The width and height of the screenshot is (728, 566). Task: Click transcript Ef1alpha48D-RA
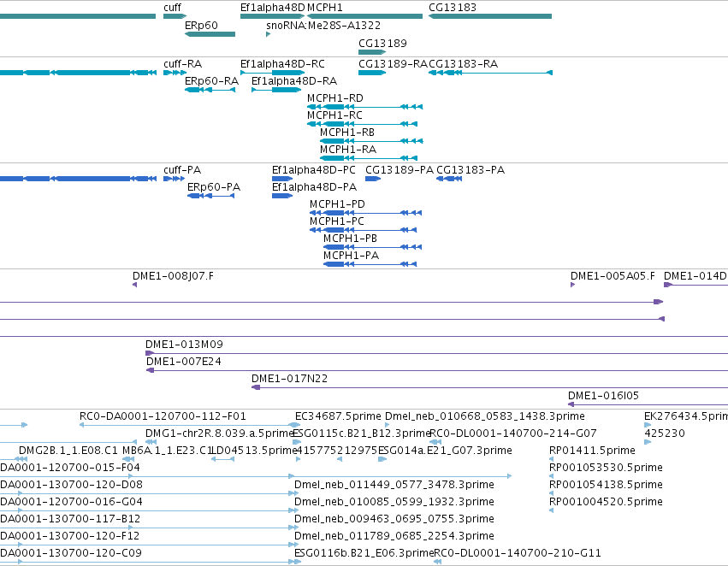pos(294,80)
